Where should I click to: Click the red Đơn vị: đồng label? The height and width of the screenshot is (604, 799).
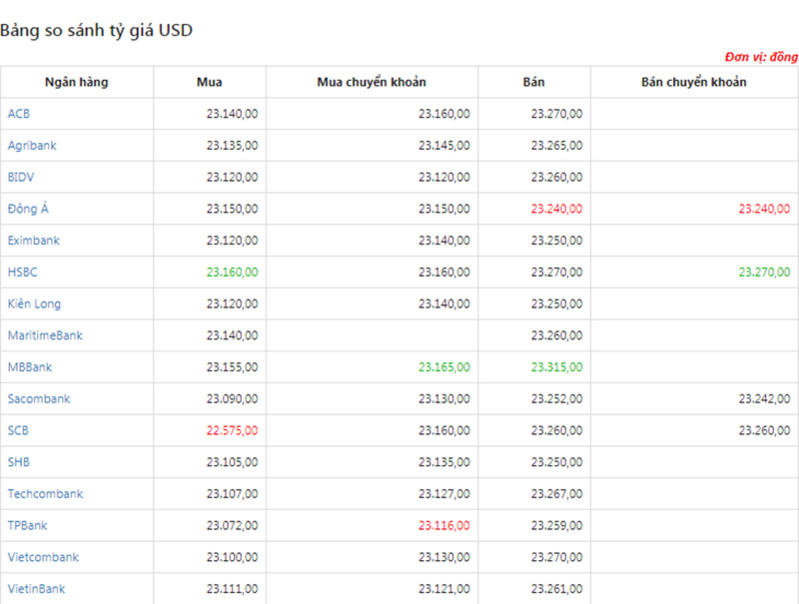coord(761,57)
